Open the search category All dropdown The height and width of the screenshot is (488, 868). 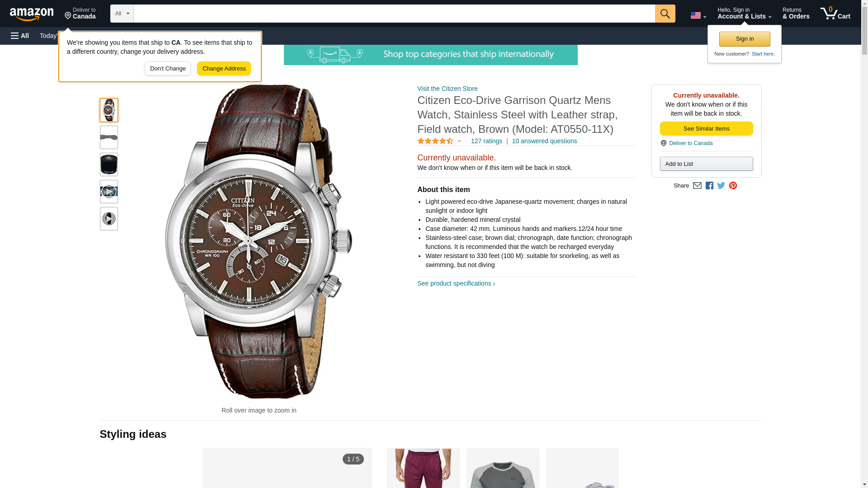pyautogui.click(x=122, y=14)
